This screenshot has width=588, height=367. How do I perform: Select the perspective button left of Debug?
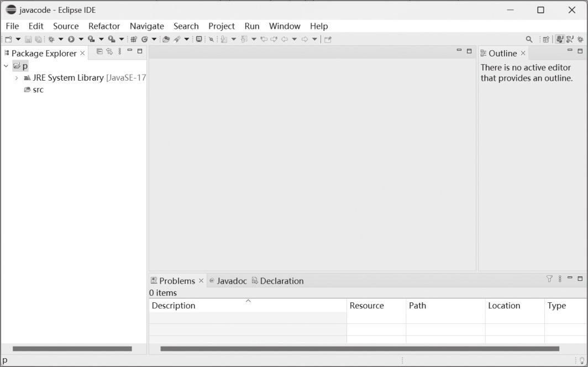[570, 39]
